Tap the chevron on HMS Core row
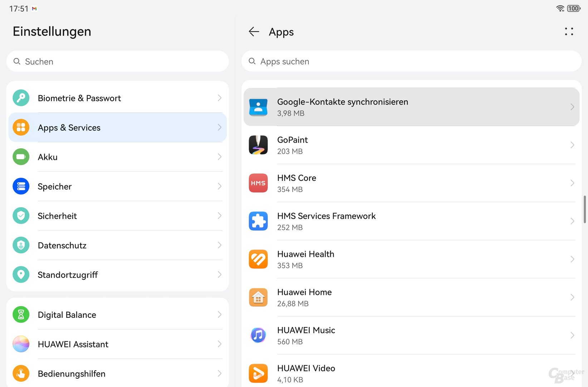 click(572, 183)
